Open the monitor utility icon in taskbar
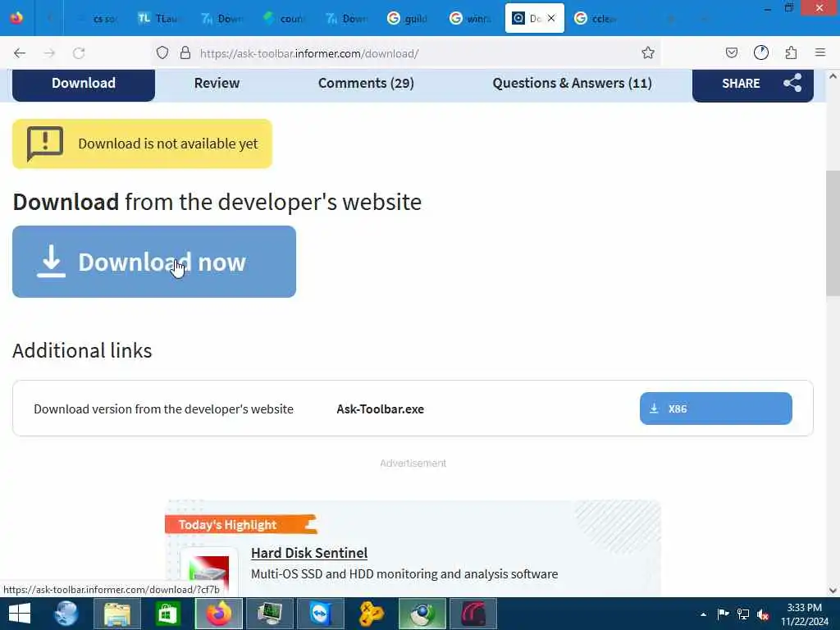This screenshot has width=840, height=630. coord(269,614)
